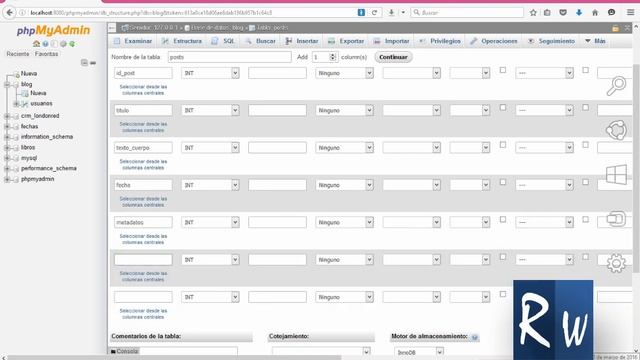Click Seleccionar desde columnas centrales under id_post
640x360 pixels.
(143, 90)
